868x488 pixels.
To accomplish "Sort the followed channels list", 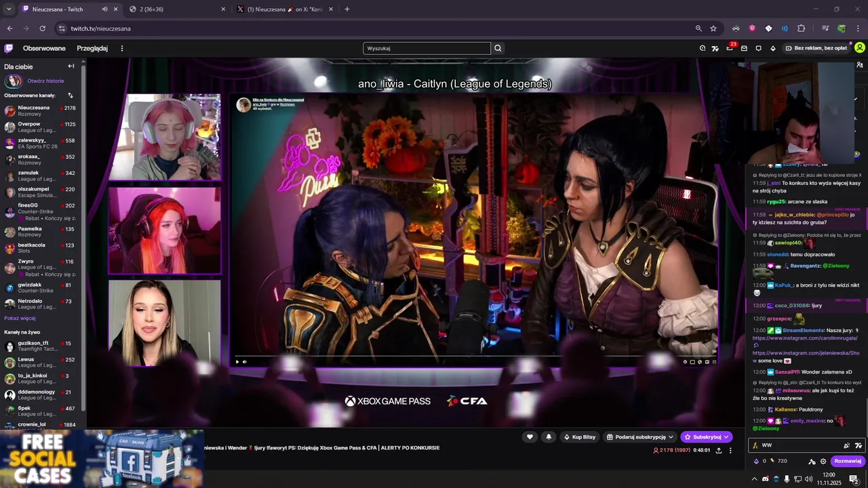I will pyautogui.click(x=70, y=96).
